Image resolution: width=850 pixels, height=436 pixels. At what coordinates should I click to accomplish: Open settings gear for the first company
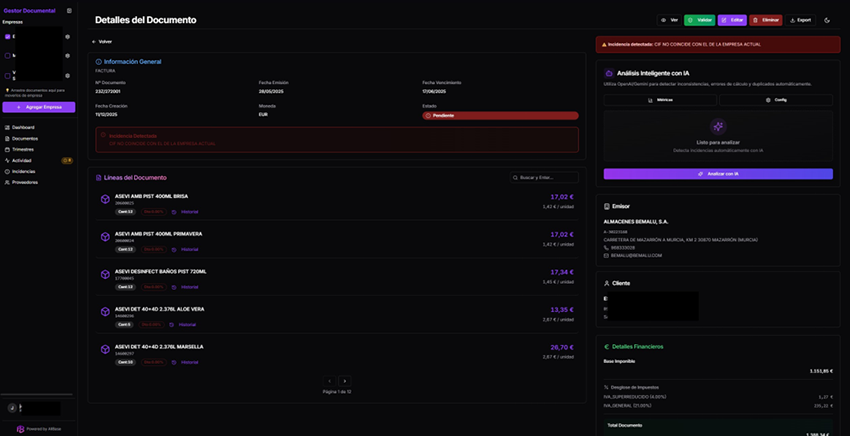coord(68,36)
